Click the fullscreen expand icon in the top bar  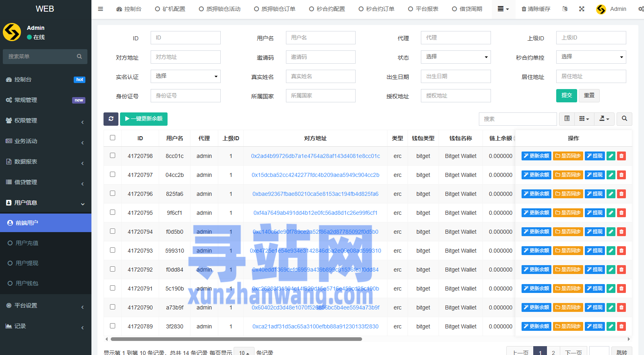point(582,9)
